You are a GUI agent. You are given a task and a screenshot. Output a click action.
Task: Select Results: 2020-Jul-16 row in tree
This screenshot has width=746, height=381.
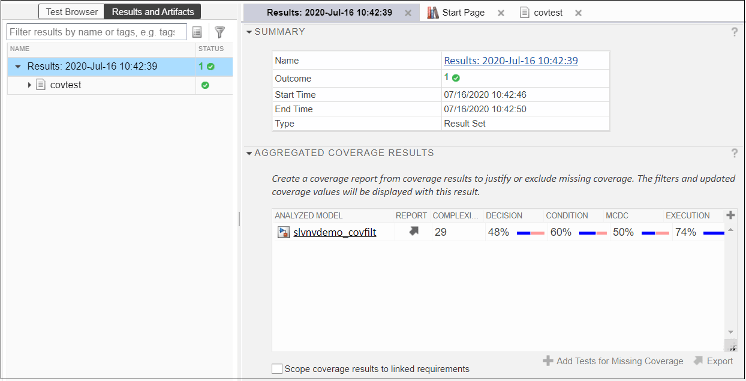(x=120, y=67)
